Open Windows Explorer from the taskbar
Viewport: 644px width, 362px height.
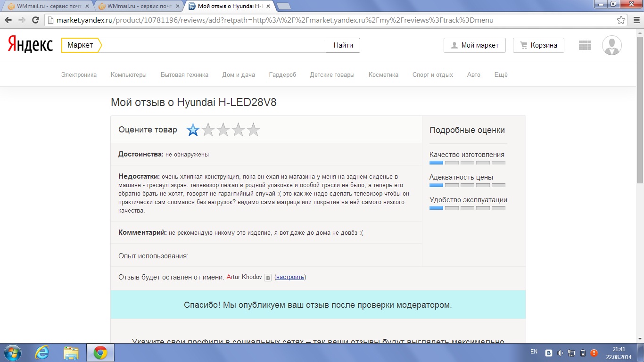pos(71,353)
